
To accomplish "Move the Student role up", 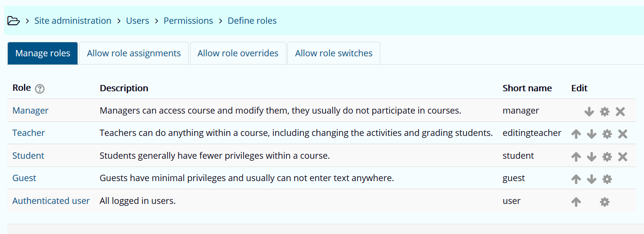I will point(576,157).
